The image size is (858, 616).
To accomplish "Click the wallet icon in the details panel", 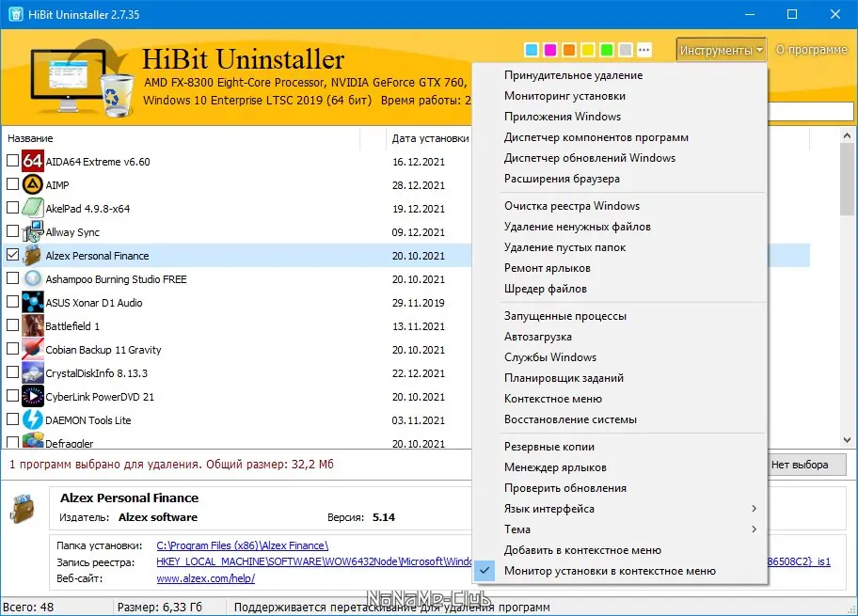I will click(23, 508).
